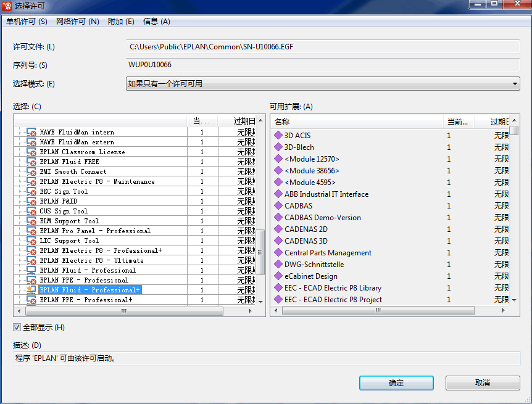Screen dimensions: 532x404
Task: Click the EMI Smooth Connect license icon
Action: click(x=31, y=171)
